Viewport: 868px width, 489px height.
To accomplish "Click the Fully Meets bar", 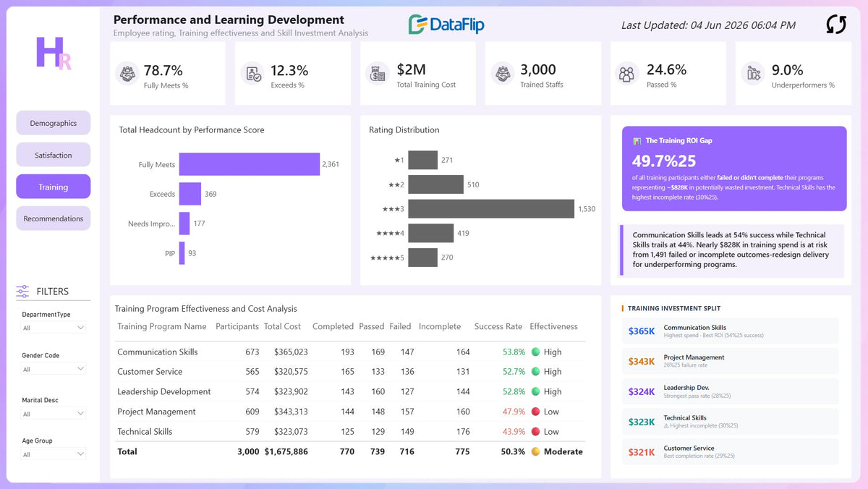I will pos(250,164).
